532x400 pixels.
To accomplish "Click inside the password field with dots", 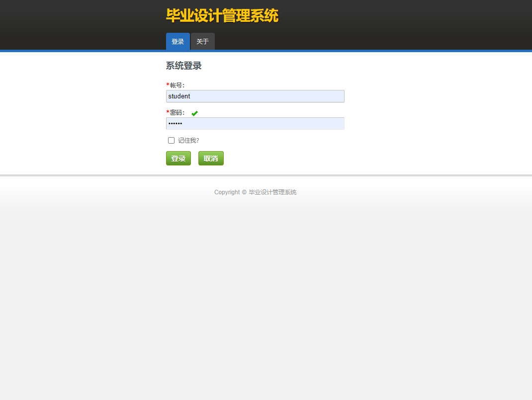I will click(x=255, y=123).
